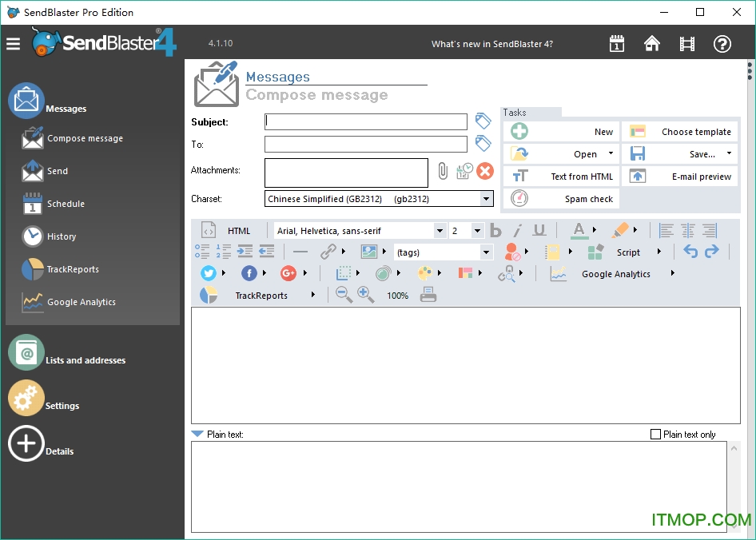Open the hamburger menu
Screen dimensions: 756x540
click(x=13, y=44)
